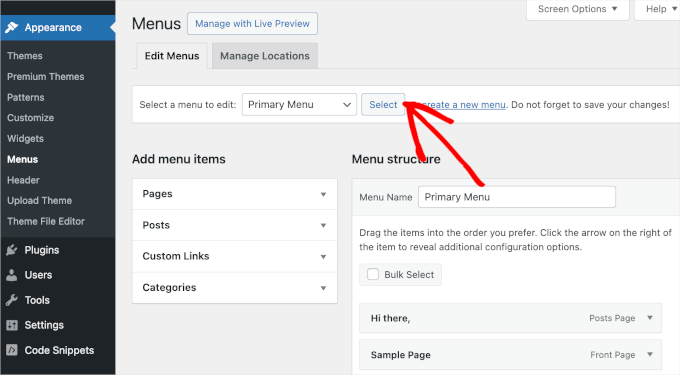Open Header in the sidebar
This screenshot has height=375, width=680.
(x=23, y=180)
